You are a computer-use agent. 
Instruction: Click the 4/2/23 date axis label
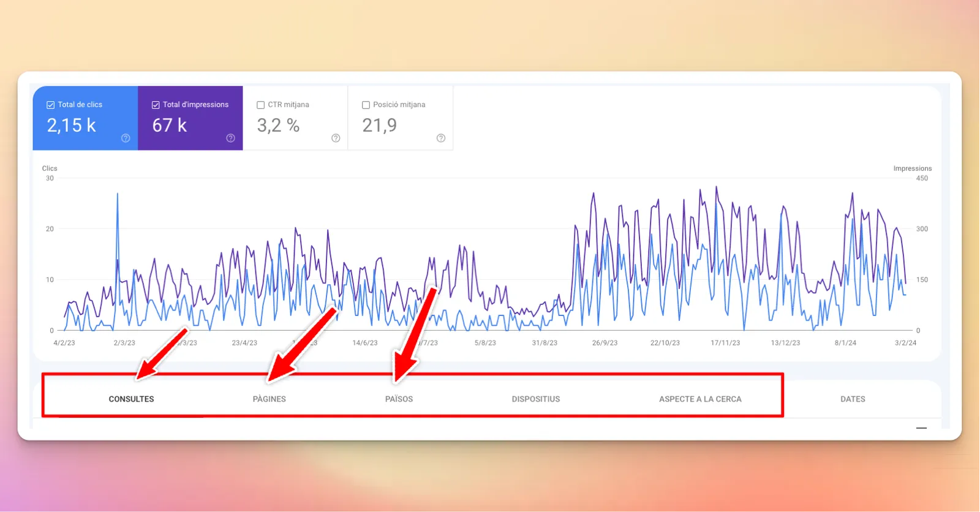pos(64,343)
